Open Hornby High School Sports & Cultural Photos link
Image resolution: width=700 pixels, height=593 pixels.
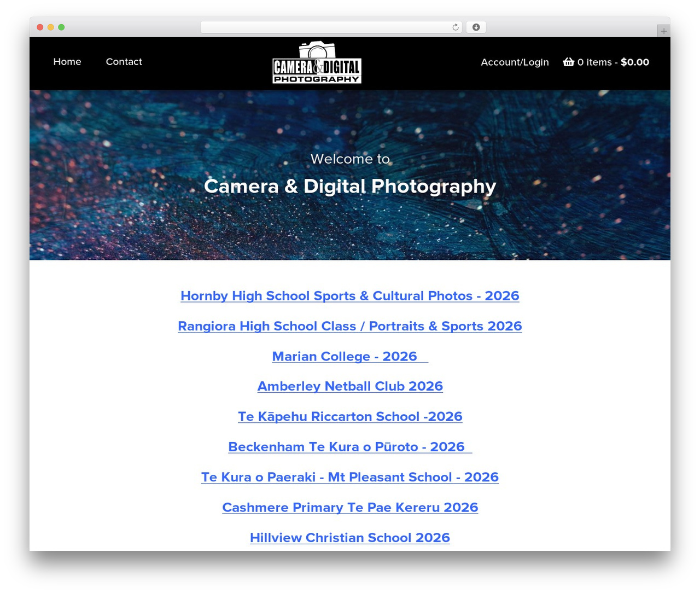point(350,296)
